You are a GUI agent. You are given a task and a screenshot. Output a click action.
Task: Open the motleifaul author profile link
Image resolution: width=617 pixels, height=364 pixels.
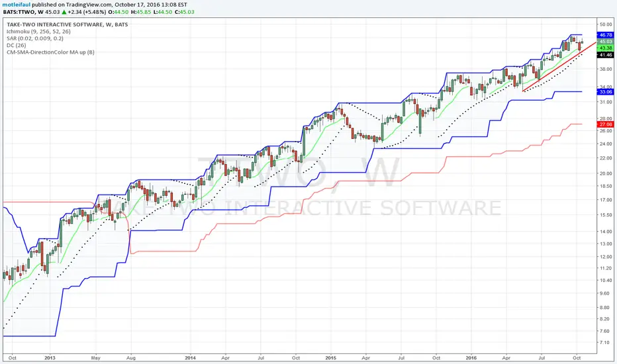click(17, 5)
